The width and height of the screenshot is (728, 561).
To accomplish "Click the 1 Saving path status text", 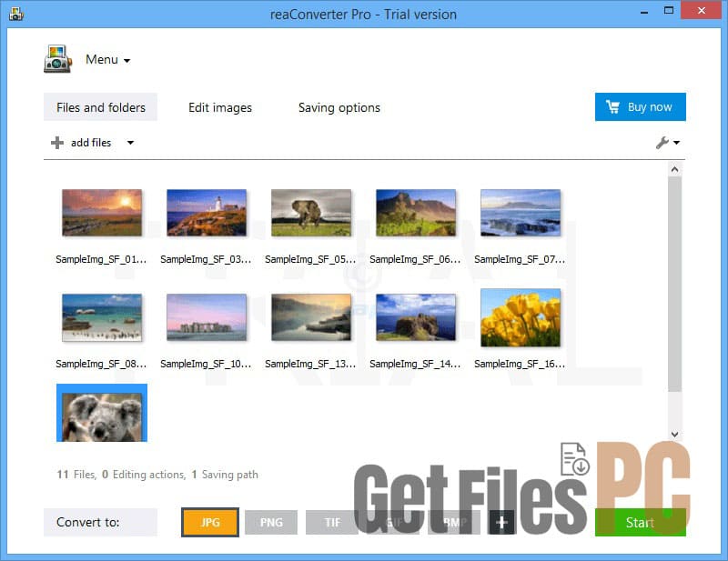I will click(x=225, y=475).
